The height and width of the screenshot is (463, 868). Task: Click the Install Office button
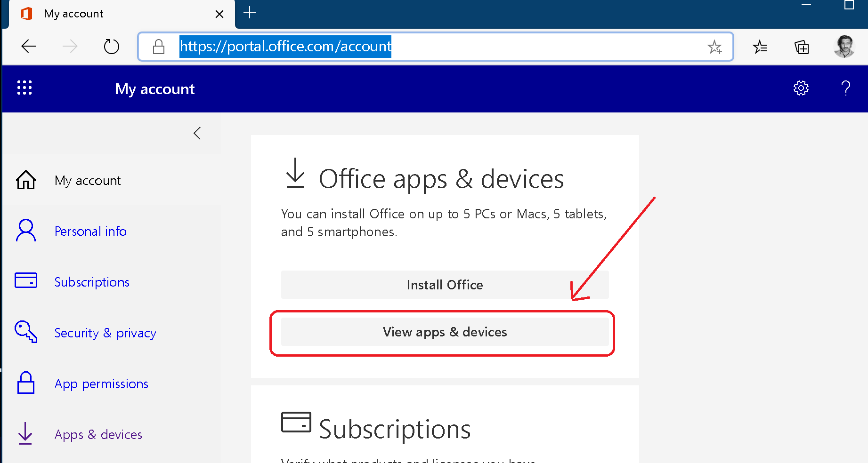[x=444, y=284]
